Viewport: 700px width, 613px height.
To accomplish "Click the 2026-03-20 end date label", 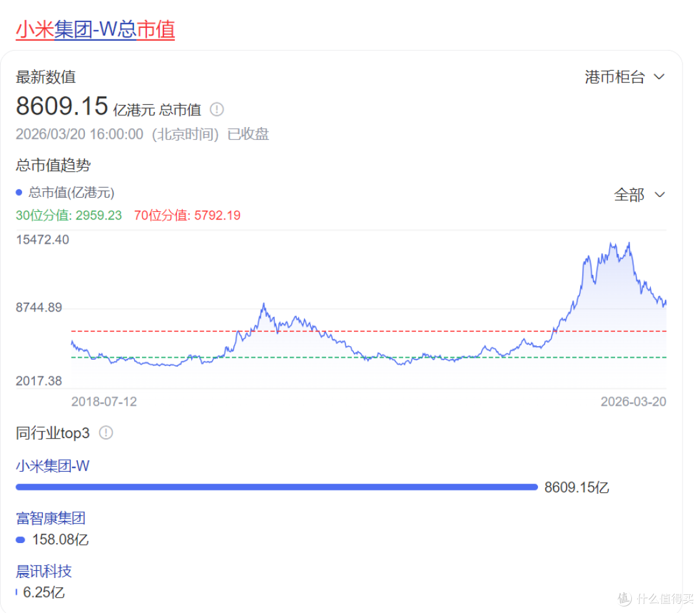I will [x=633, y=401].
